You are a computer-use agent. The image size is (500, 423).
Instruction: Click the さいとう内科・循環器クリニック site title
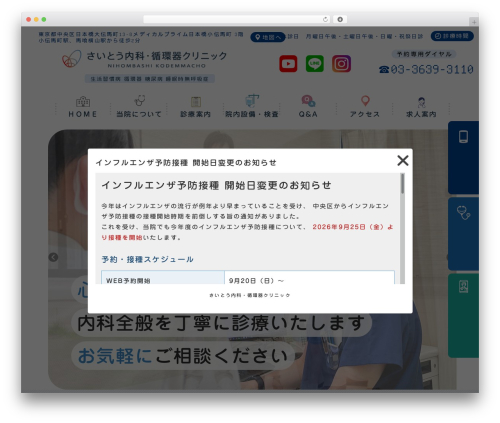coord(157,56)
